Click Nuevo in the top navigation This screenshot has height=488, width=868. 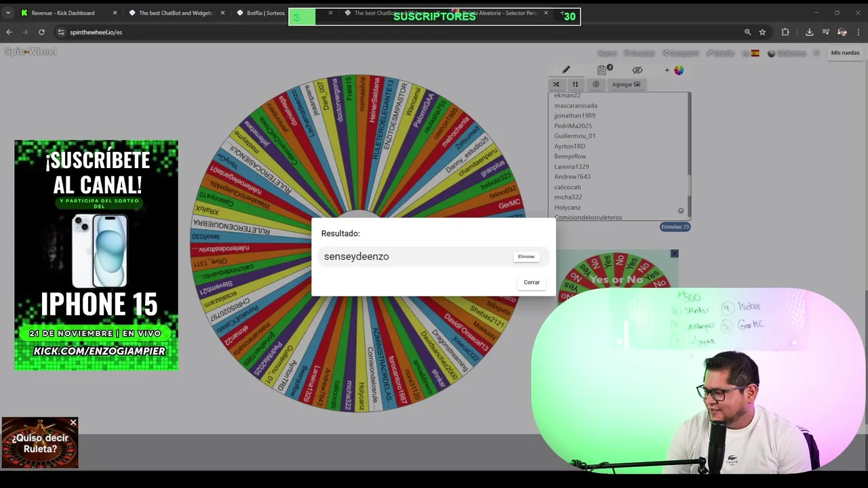coord(607,53)
